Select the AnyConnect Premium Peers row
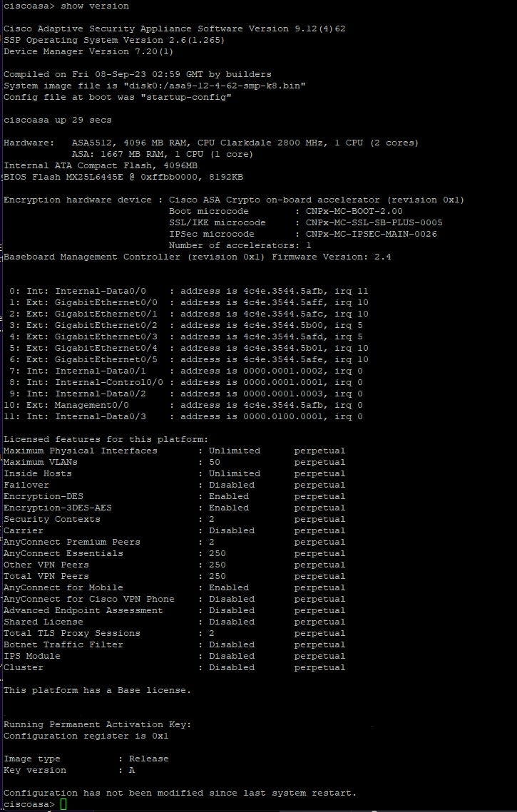 (175, 542)
